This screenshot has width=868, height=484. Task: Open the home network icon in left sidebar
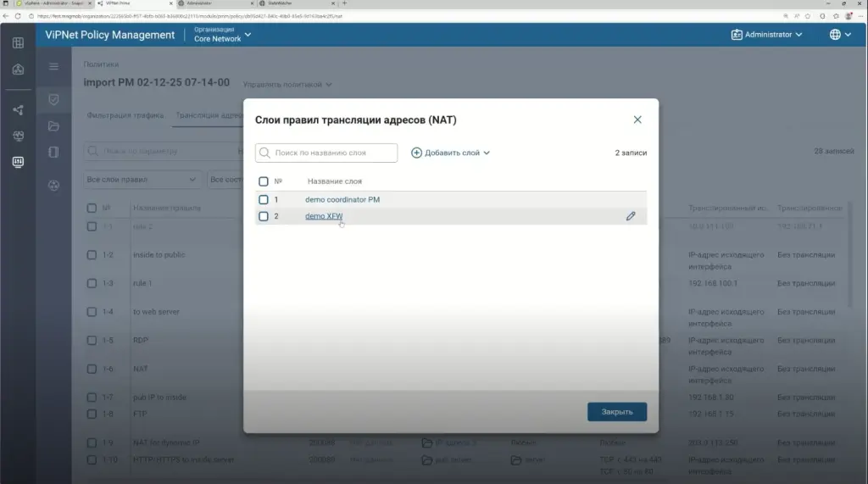(x=19, y=70)
